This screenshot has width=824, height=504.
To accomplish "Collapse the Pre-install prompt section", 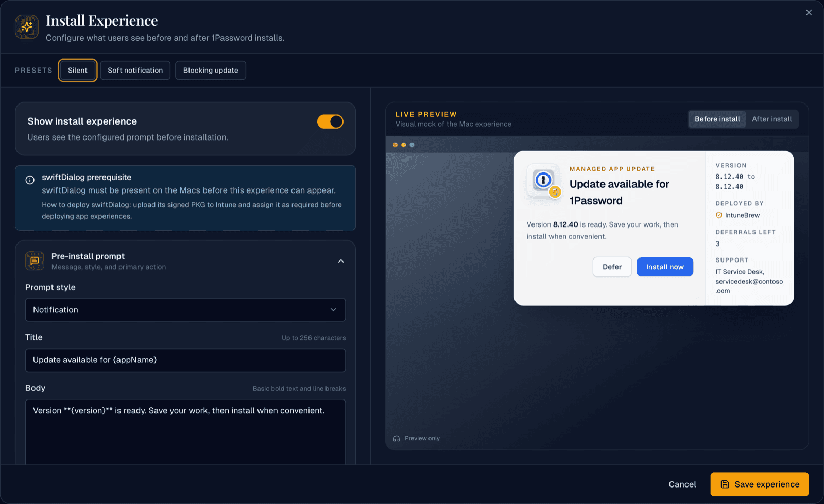I will click(x=341, y=261).
